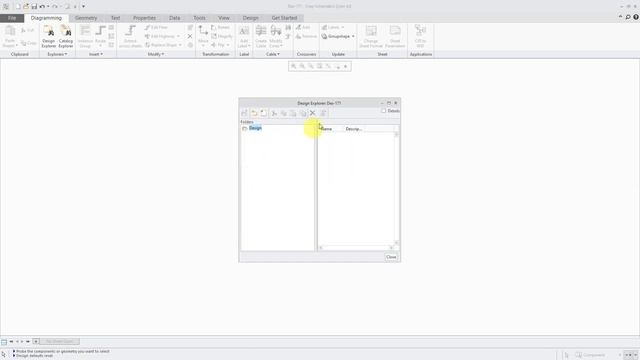Switch to the Data ribbon tab

click(175, 18)
